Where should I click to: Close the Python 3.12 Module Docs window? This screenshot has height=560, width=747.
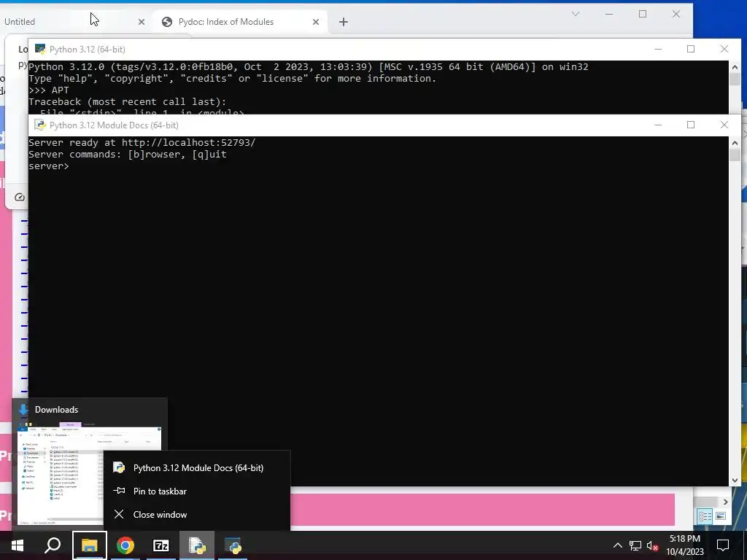point(724,125)
